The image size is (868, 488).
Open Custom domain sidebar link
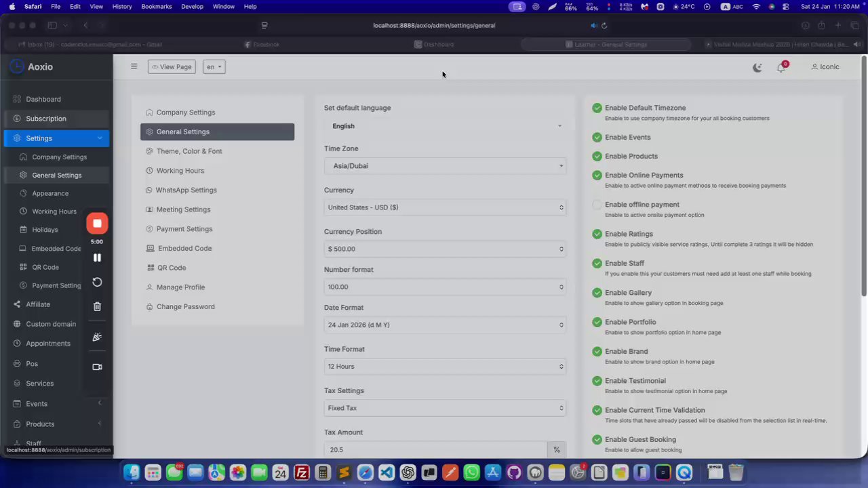tap(51, 324)
